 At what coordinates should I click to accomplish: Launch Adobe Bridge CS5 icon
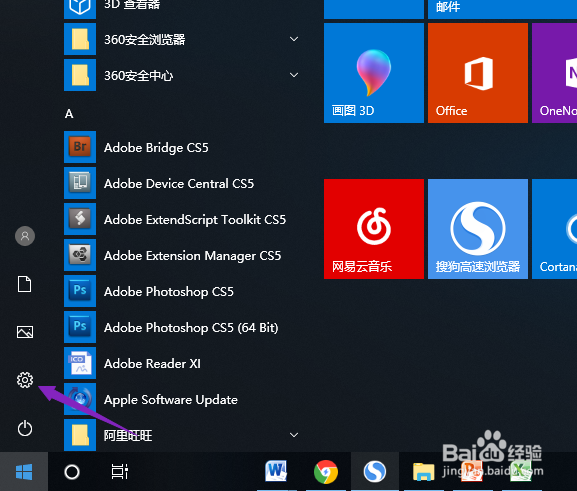(x=80, y=147)
